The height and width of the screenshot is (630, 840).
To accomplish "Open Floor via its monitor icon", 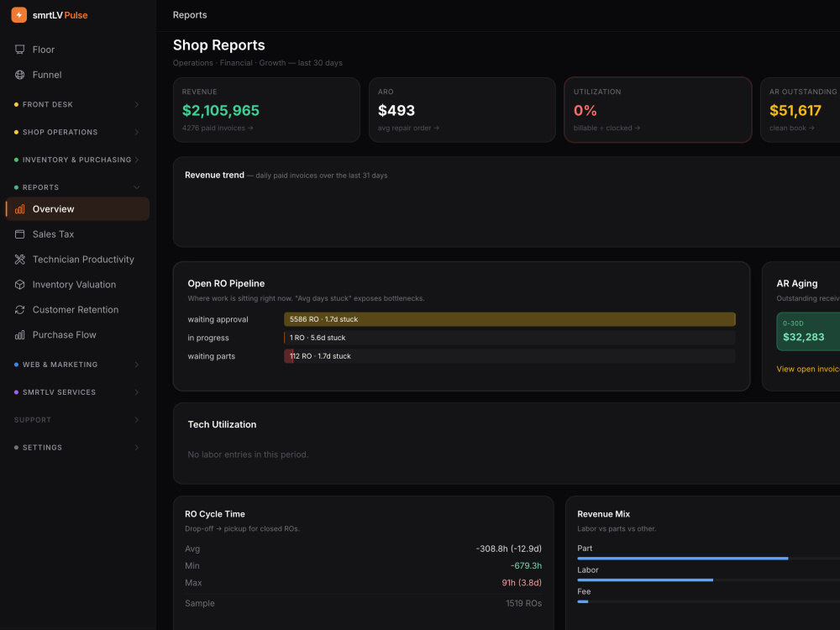I will [20, 50].
